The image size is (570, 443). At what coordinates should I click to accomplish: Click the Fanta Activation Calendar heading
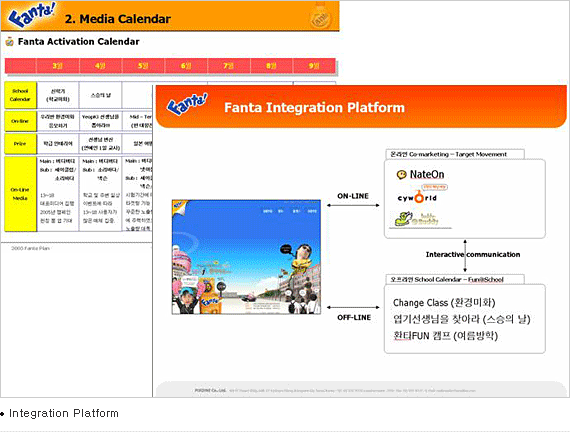[79, 41]
